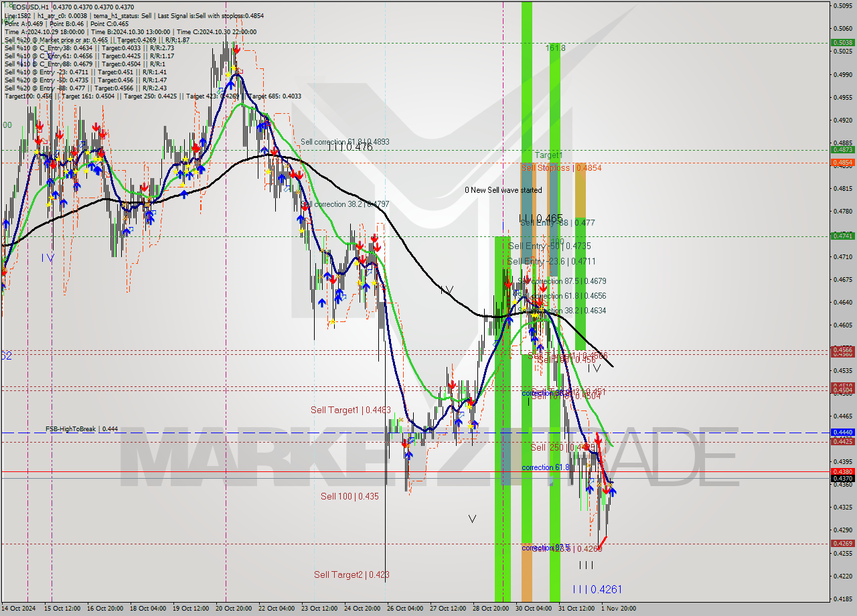857x616 pixels.
Task: Click the red 0.4380 price tag
Action: pyautogui.click(x=842, y=471)
